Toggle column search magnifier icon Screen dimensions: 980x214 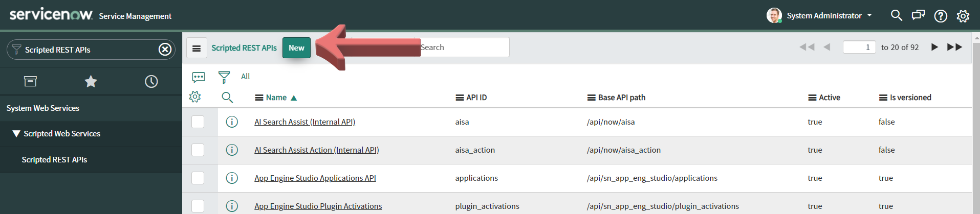227,97
